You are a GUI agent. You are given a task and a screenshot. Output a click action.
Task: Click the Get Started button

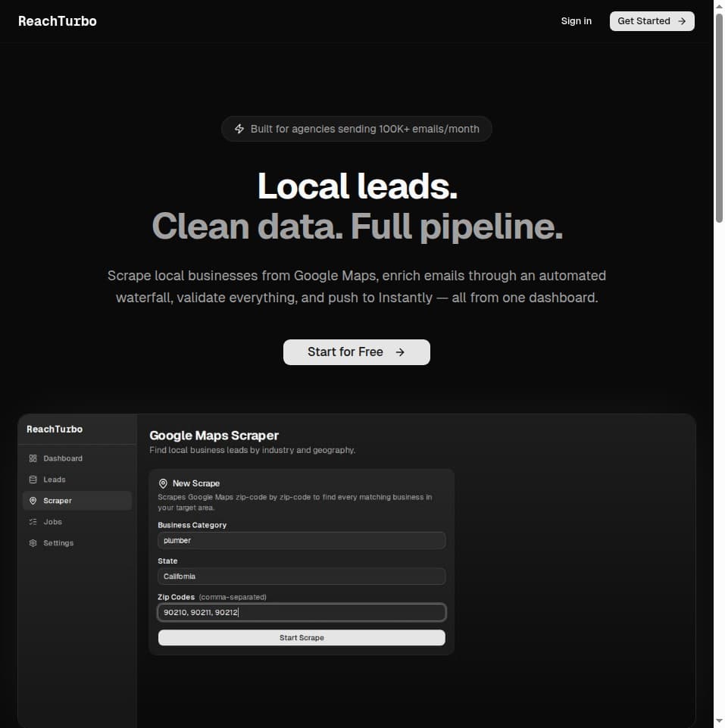[652, 21]
